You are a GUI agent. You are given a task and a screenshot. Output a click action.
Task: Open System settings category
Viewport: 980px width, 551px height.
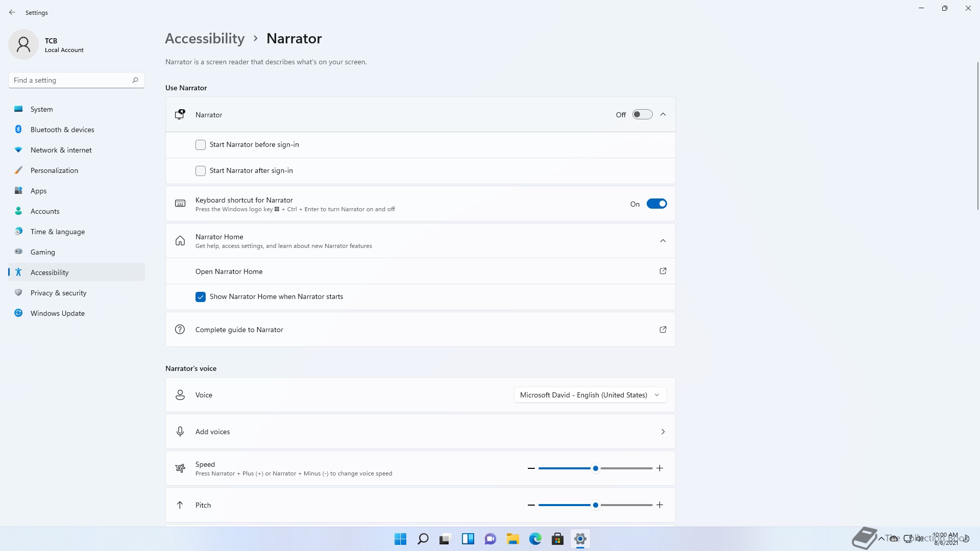(x=77, y=109)
